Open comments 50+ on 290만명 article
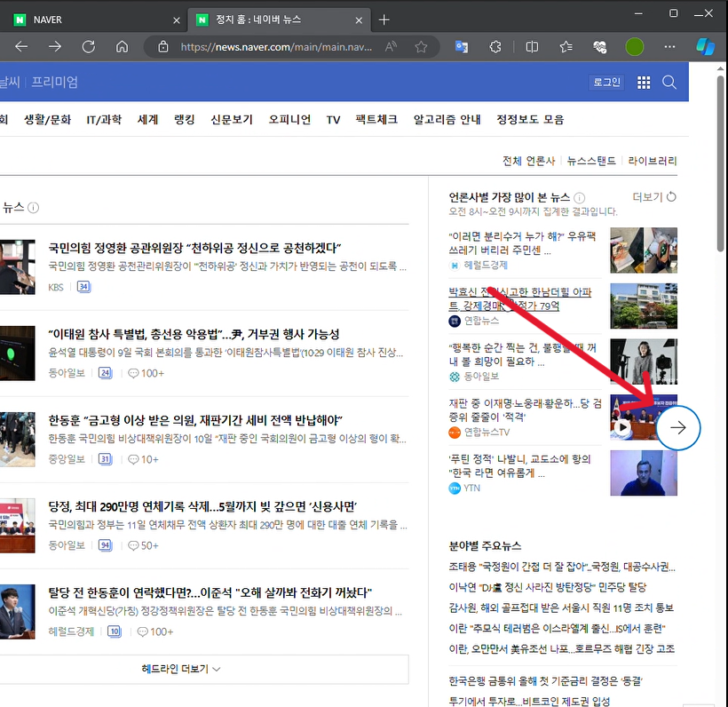Screen dimensions: 728x707 click(x=143, y=545)
